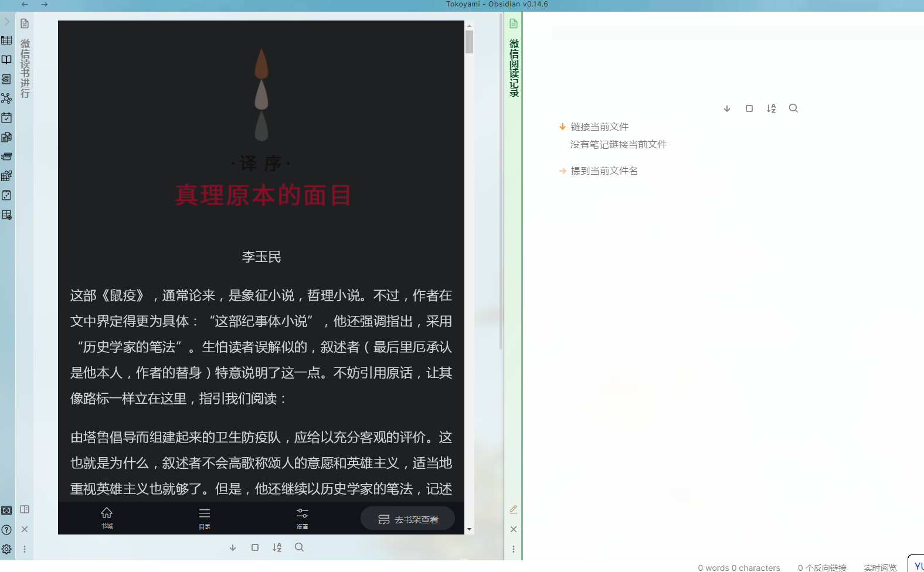Select the 微信阅读记录 pane tab title
This screenshot has width=924, height=572.
coord(514,68)
